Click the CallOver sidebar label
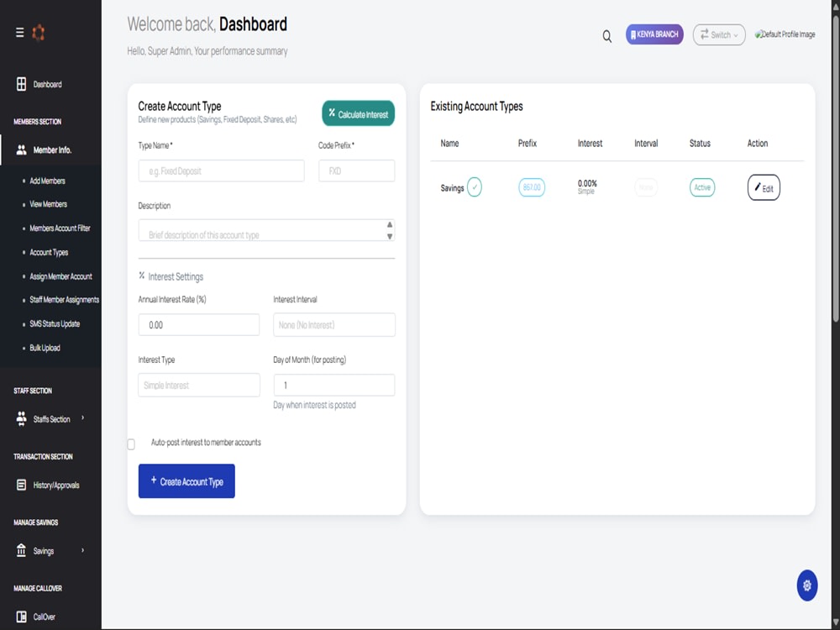 [44, 617]
